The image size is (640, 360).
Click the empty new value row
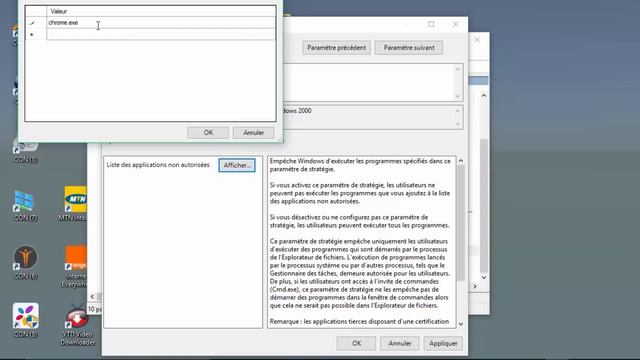tap(161, 34)
